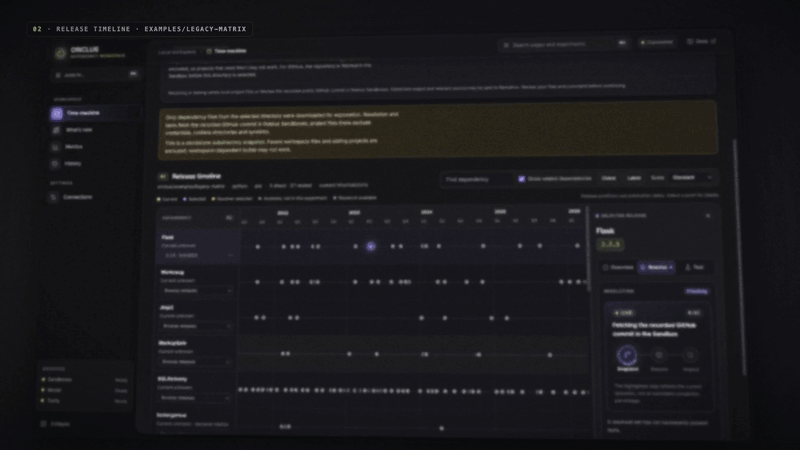Click the Local workspace breadcrumb

(x=177, y=52)
